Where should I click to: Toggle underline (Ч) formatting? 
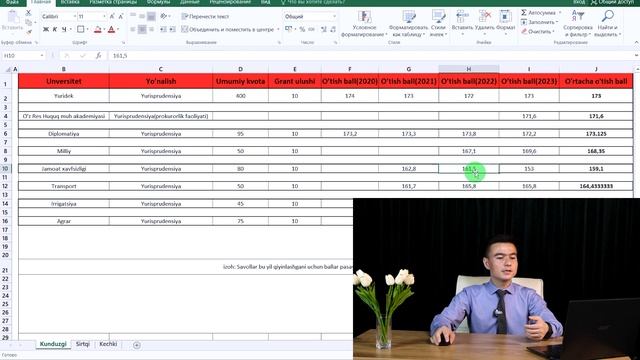(64, 29)
